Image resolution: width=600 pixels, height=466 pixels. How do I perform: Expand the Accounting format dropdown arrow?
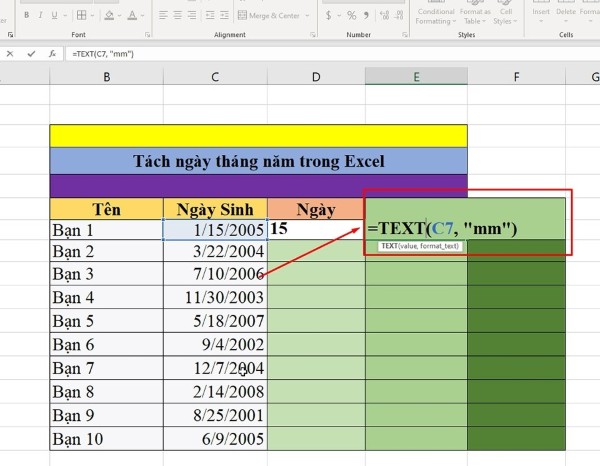pyautogui.click(x=339, y=16)
